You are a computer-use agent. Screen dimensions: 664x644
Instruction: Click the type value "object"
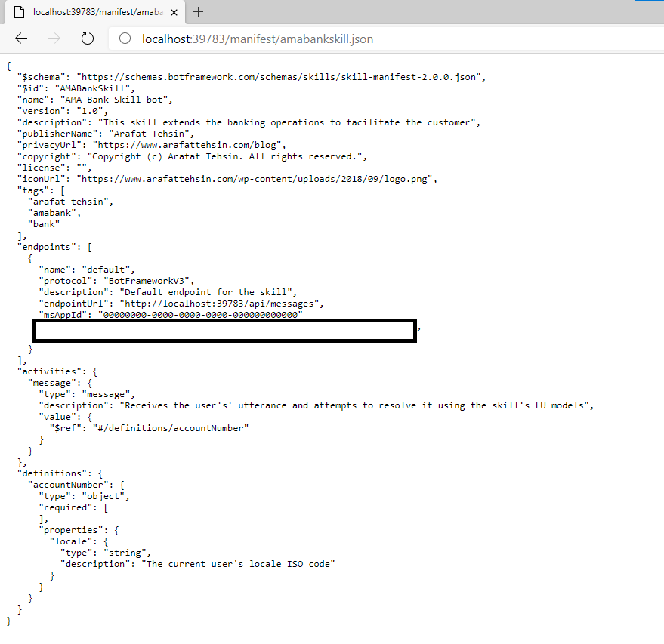(x=103, y=496)
